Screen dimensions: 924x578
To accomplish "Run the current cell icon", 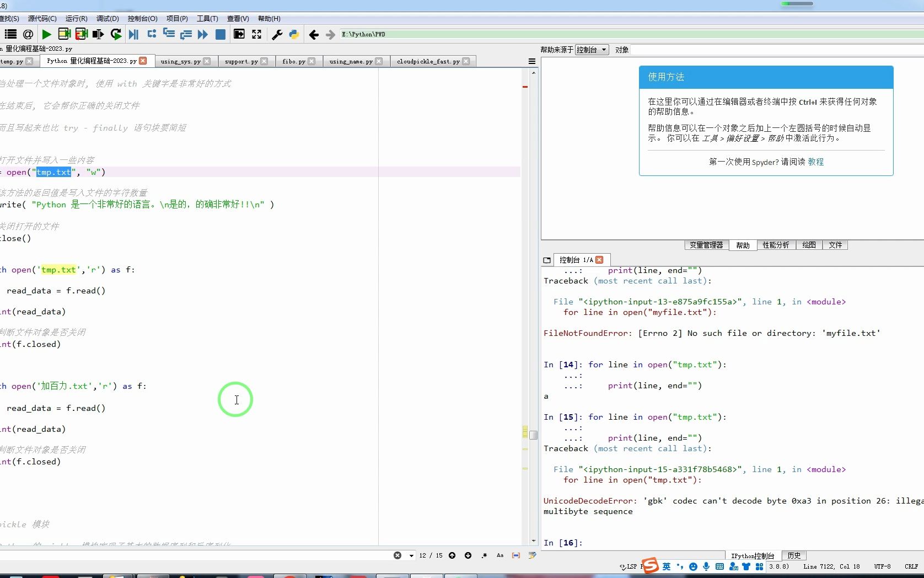I will click(x=64, y=34).
